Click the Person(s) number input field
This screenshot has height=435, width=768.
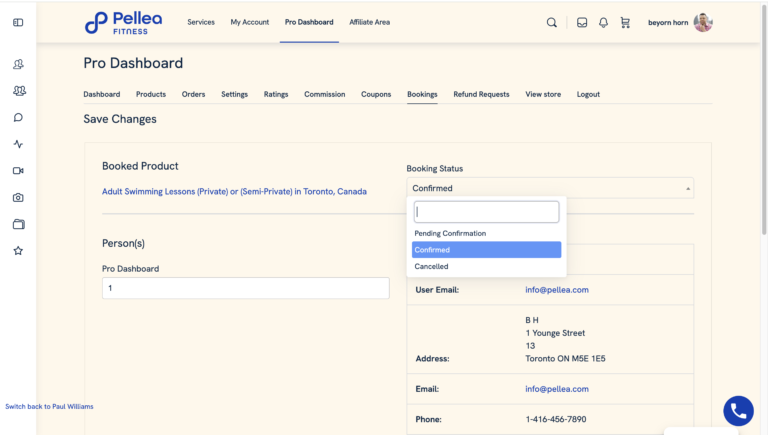coord(246,288)
